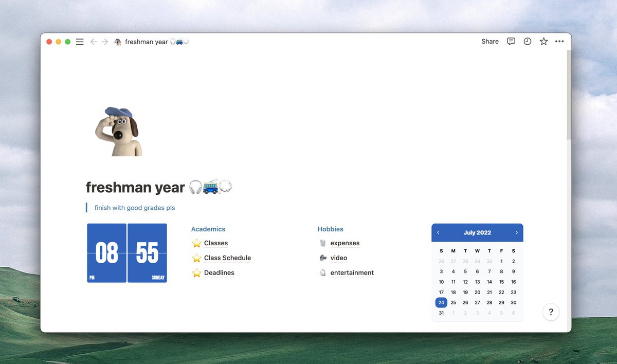Open the sidebar hamburger menu
This screenshot has height=364, width=617.
[80, 42]
